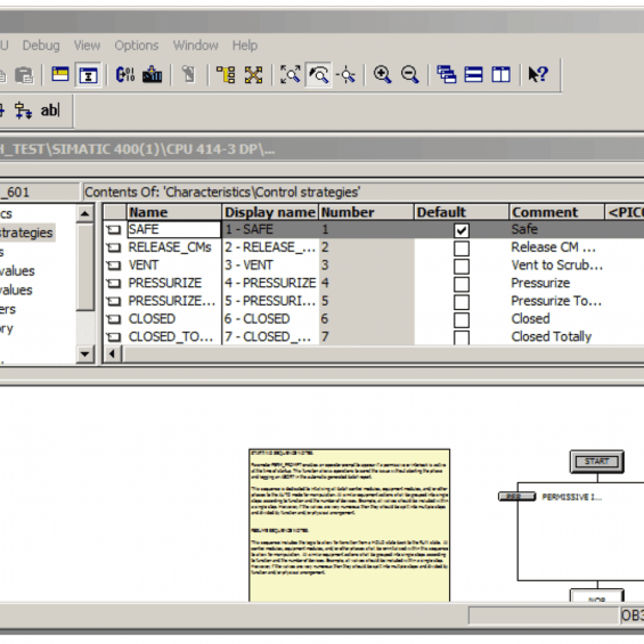Check Default for the PRESSURIZE strategy
The width and height of the screenshot is (644, 644).
(x=462, y=284)
